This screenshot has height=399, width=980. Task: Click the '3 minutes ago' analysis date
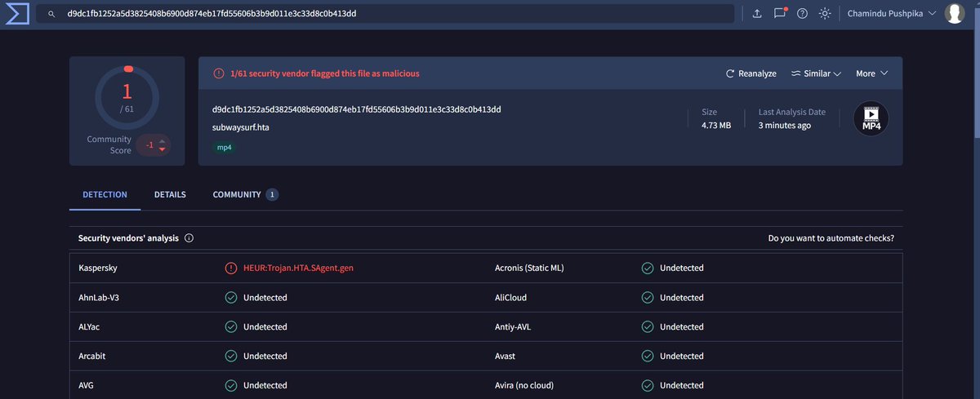pyautogui.click(x=785, y=126)
